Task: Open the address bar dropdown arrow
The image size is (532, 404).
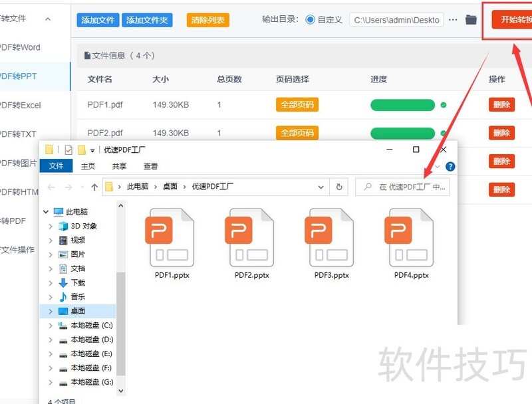Action: 321,187
